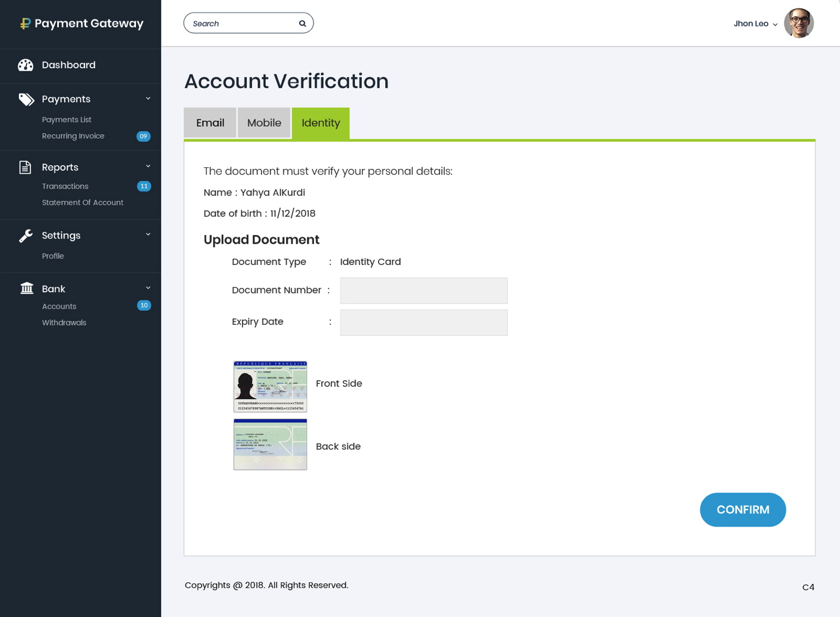Click the search magnifier icon
840x617 pixels.
click(x=302, y=24)
